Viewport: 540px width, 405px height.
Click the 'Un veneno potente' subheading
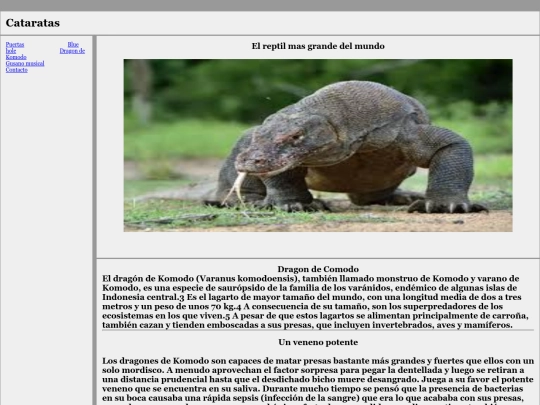coord(318,342)
